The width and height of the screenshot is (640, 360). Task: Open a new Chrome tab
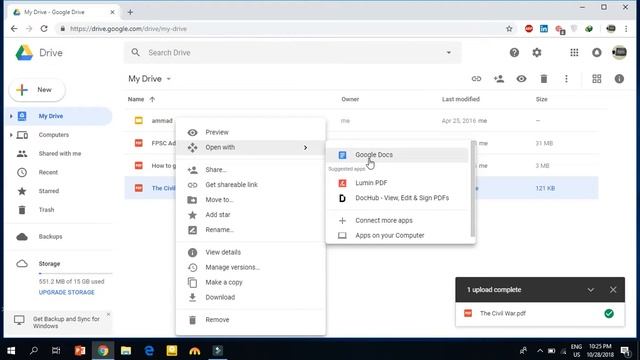130,12
